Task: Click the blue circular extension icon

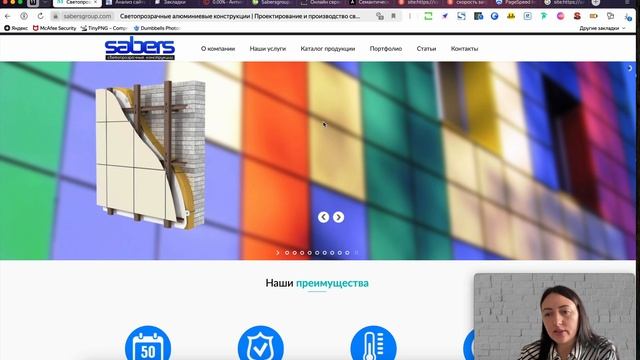Action: (x=494, y=16)
